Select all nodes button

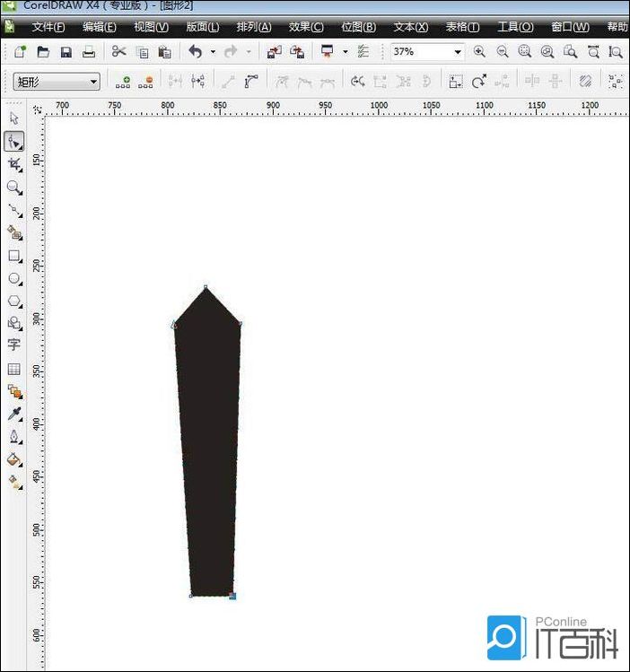click(x=616, y=81)
